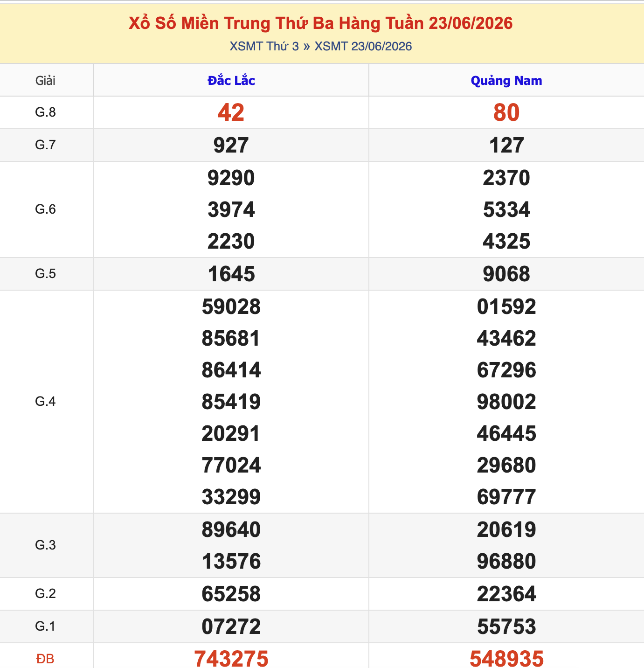Viewport: 644px width, 668px height.
Task: Click Đắc Lắc G.7 number 927
Action: (x=231, y=145)
